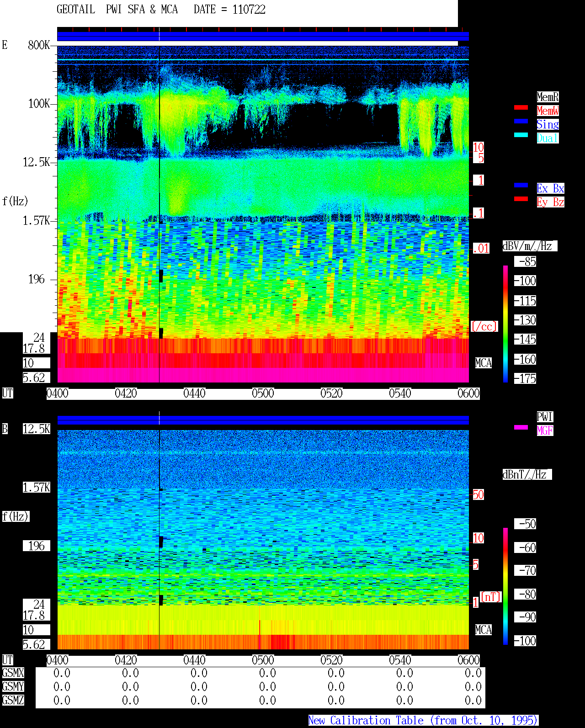This screenshot has width=585, height=728.
Task: Click the GEOTAIL PWI SFA & MCA title
Action: [x=117, y=10]
